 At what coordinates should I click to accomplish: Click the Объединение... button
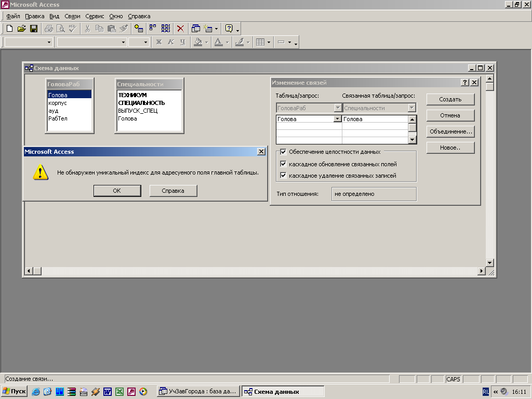click(450, 131)
